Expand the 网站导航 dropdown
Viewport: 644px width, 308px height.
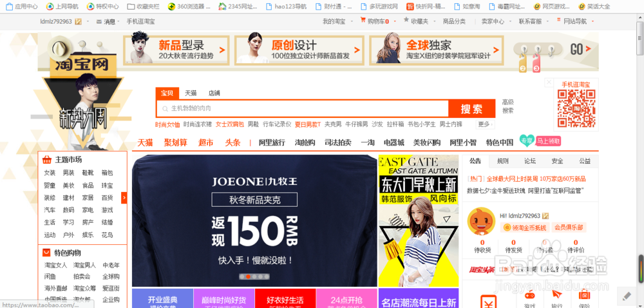(592, 21)
